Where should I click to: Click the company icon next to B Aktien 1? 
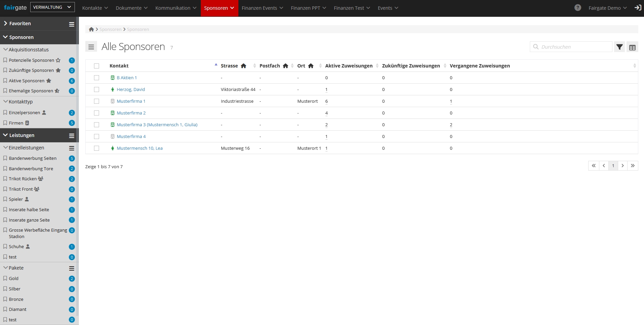coord(112,78)
